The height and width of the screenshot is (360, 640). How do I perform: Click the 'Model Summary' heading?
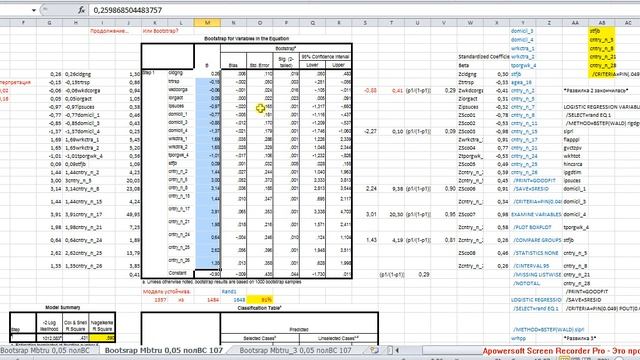62,307
